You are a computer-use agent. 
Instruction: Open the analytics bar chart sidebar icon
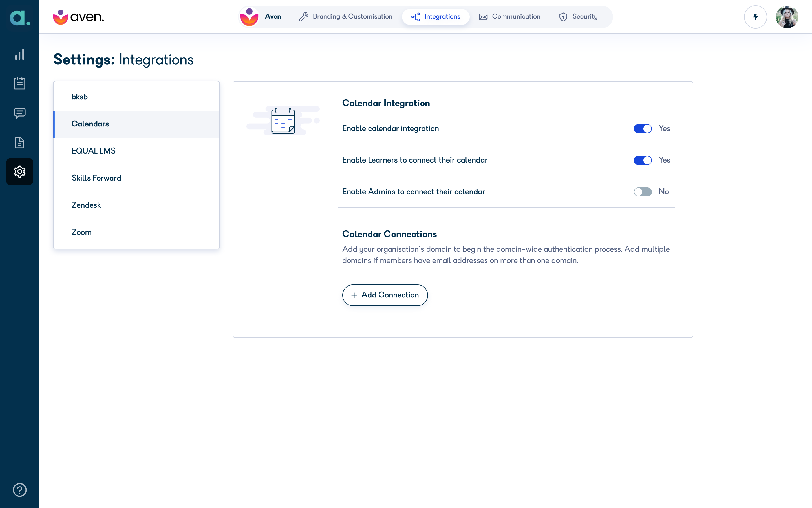click(19, 54)
